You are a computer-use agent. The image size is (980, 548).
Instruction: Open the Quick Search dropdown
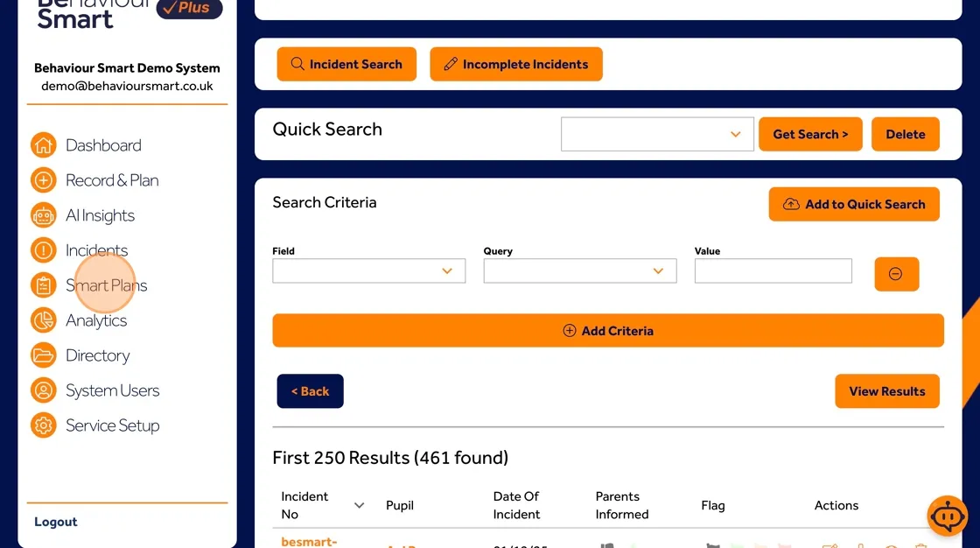[656, 134]
